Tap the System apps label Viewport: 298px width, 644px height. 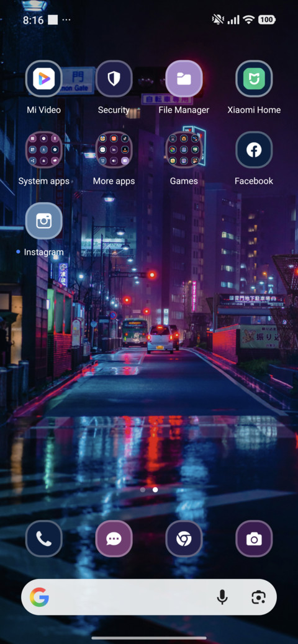tap(43, 181)
